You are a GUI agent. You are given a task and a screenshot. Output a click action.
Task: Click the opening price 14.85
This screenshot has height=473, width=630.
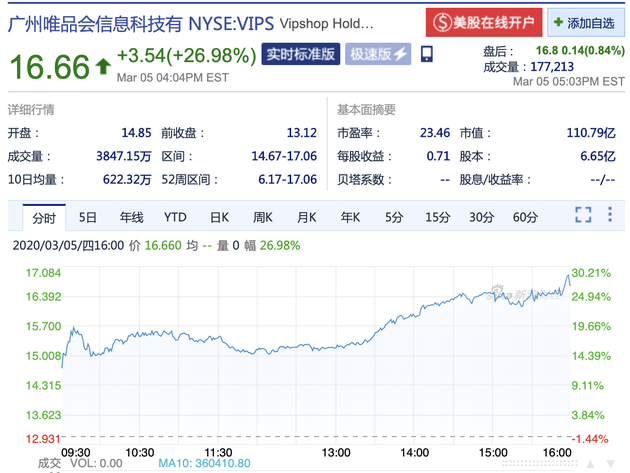(x=137, y=133)
